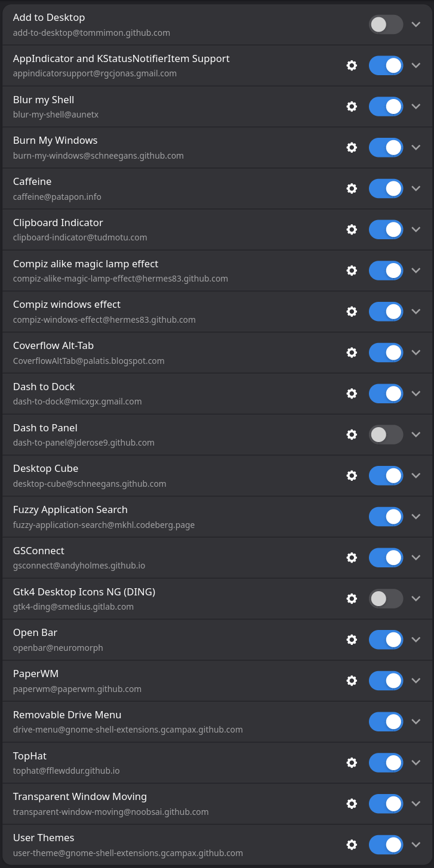
Task: Disable the Clipboard Indicator extension
Action: point(386,230)
